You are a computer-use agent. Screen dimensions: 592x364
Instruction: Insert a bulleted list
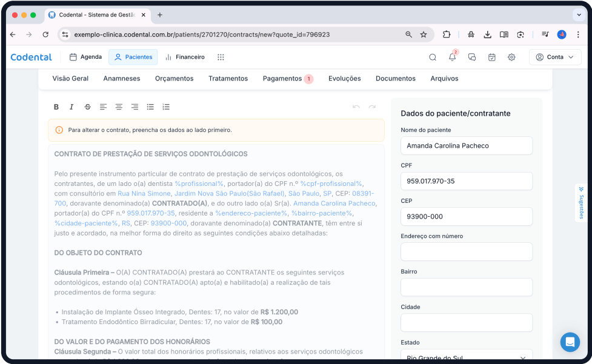(150, 107)
